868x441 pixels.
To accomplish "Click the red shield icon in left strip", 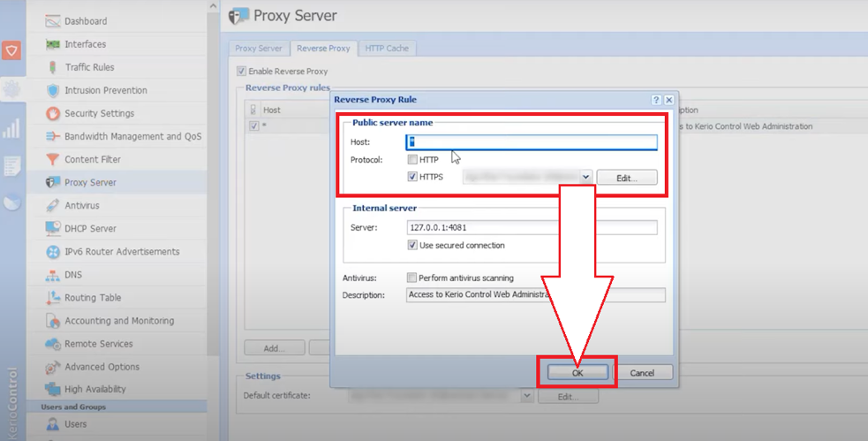I will click(11, 50).
